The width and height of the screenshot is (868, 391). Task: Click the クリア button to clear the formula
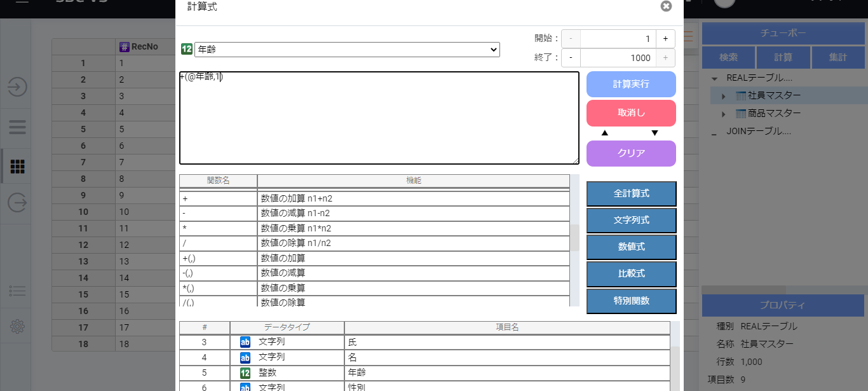point(630,153)
